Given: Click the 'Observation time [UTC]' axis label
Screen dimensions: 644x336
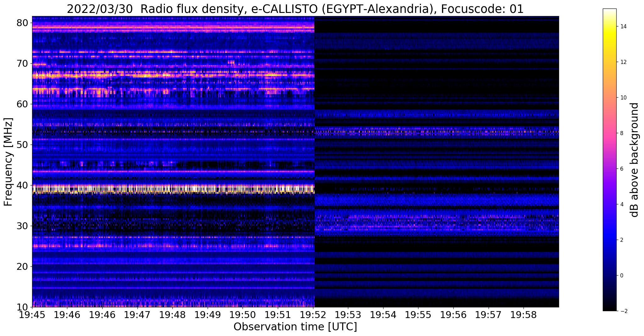Looking at the screenshot, I should tap(295, 327).
